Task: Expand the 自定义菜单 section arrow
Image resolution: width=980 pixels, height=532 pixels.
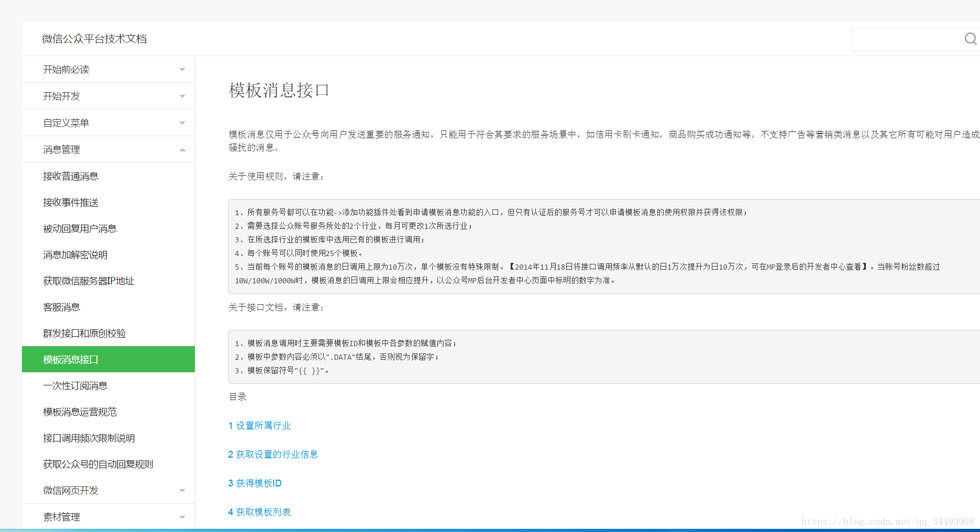Action: point(182,123)
